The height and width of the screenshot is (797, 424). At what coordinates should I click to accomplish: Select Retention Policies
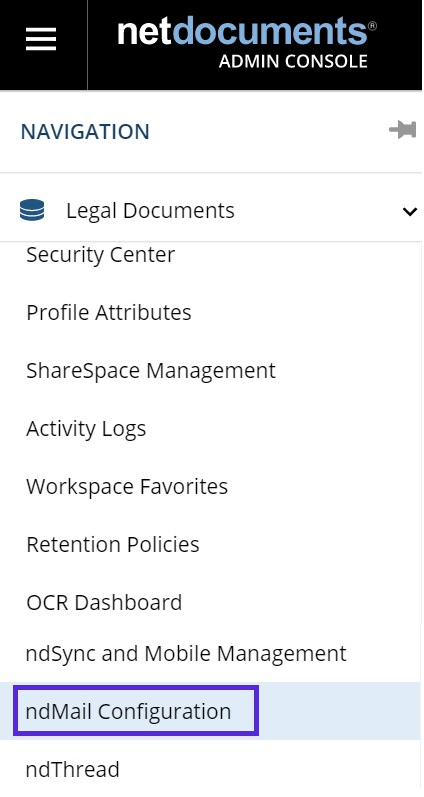point(113,545)
